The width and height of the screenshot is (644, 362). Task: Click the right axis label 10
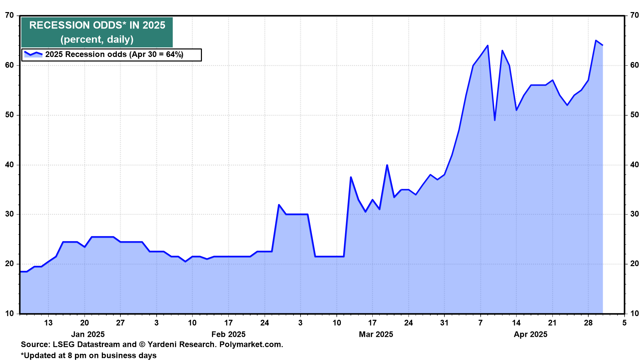(x=634, y=314)
